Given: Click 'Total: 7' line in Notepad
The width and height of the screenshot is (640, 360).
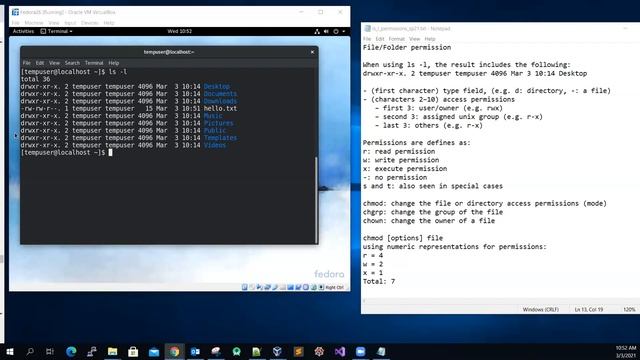Looking at the screenshot, I should tap(379, 281).
